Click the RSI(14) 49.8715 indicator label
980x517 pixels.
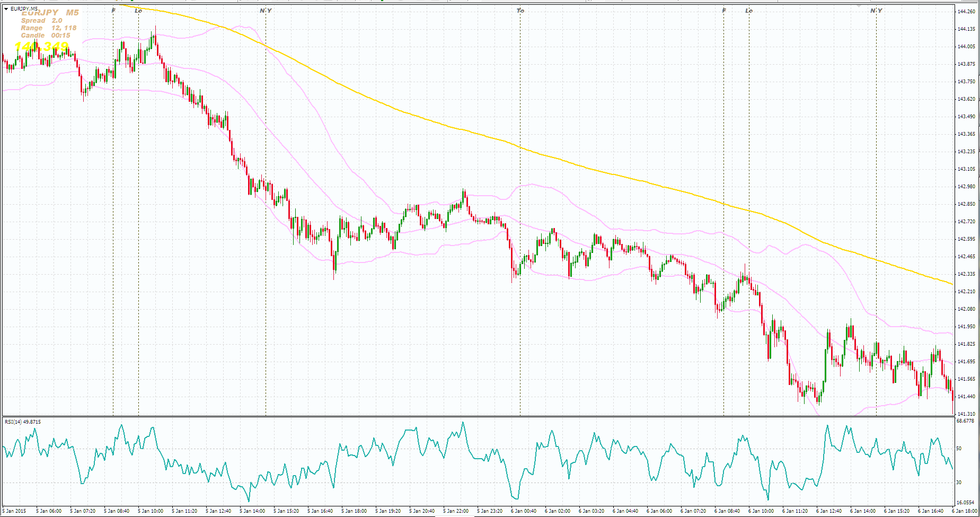click(23, 422)
